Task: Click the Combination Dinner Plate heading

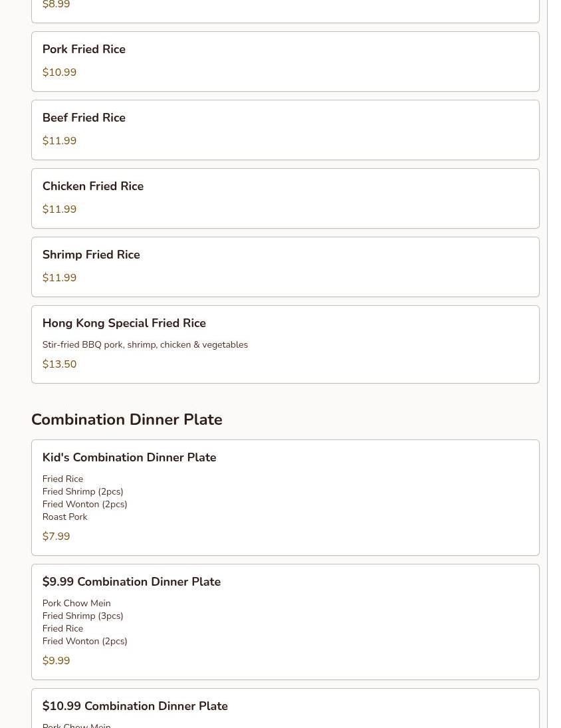Action: point(127,420)
